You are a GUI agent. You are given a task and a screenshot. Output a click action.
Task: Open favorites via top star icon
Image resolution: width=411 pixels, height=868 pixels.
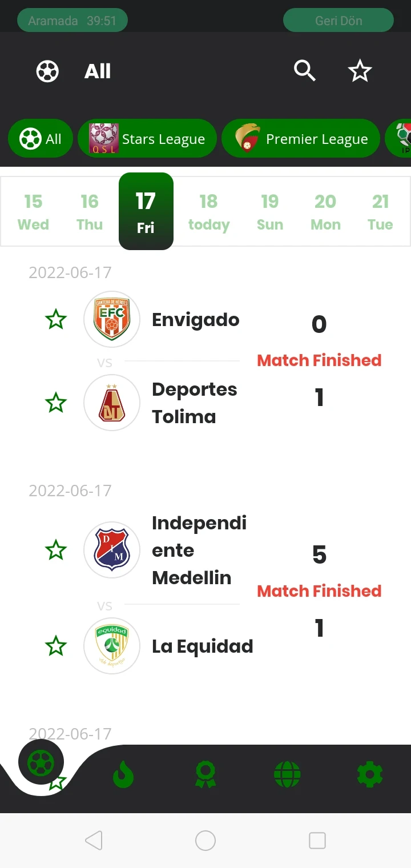(x=360, y=71)
